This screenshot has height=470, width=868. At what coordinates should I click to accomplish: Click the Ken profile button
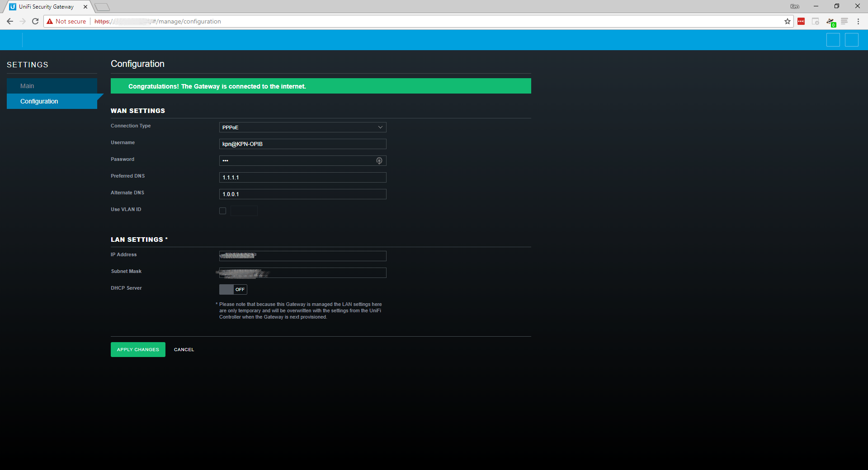(x=795, y=6)
